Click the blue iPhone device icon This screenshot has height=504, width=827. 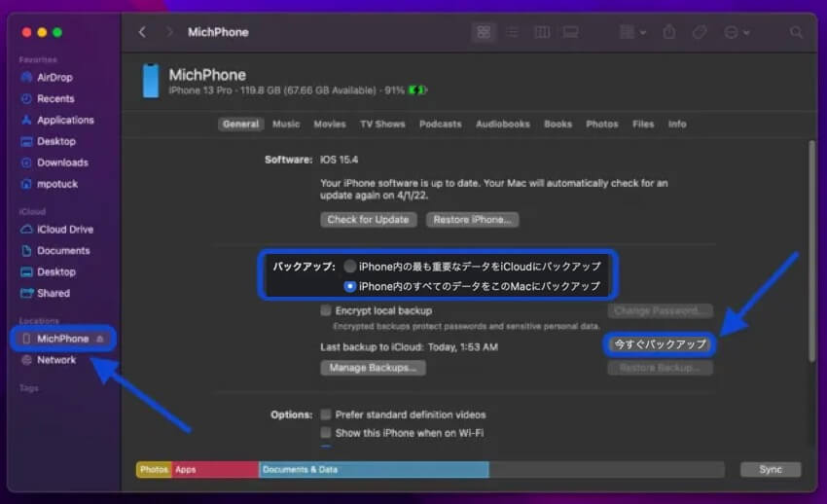click(x=151, y=81)
